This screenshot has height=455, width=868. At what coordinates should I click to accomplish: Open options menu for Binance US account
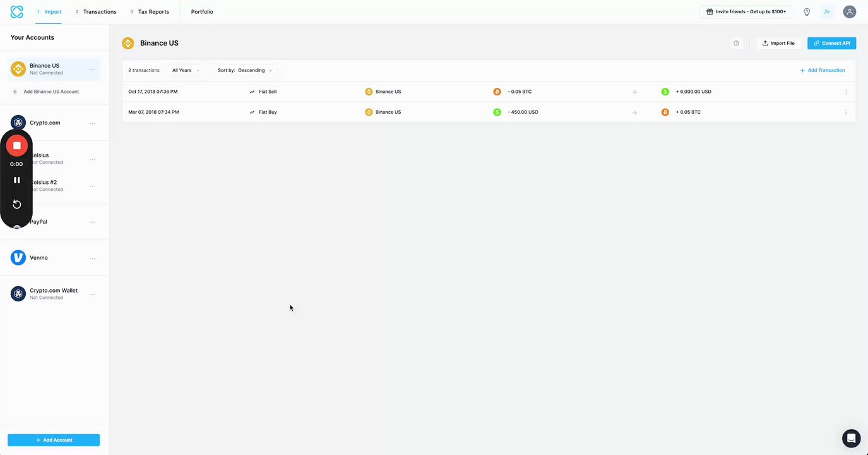[93, 70]
